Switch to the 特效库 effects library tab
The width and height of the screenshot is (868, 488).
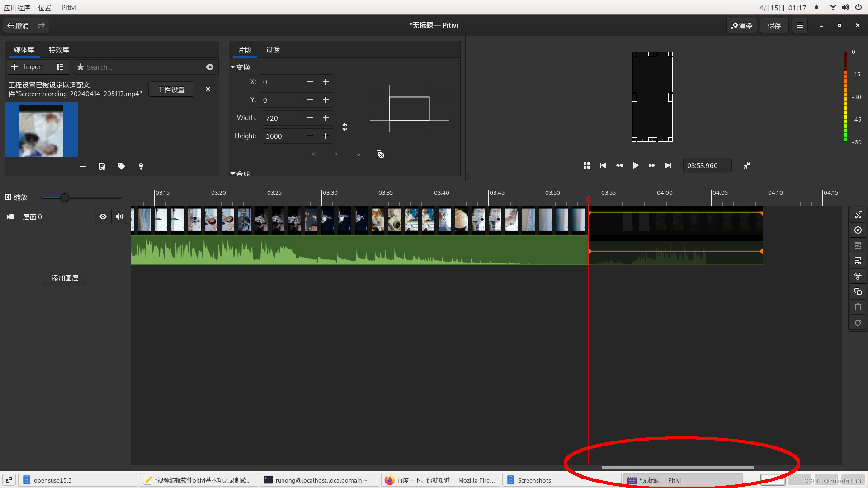click(x=59, y=50)
